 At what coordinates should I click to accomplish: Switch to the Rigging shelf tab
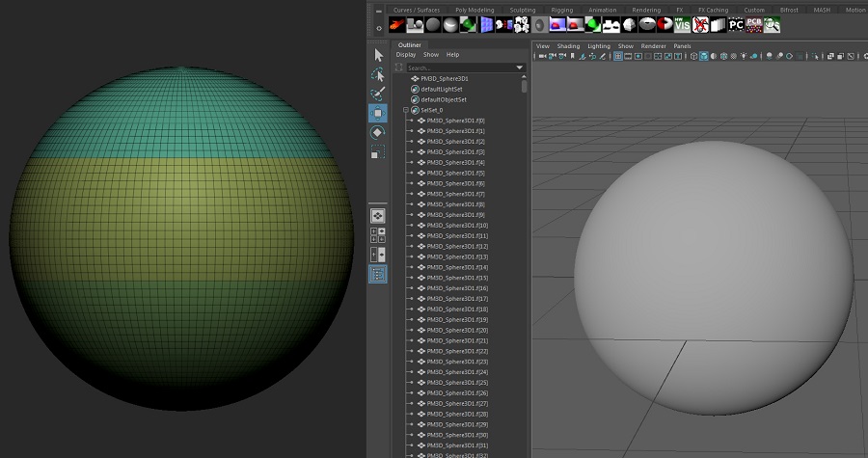pyautogui.click(x=562, y=10)
